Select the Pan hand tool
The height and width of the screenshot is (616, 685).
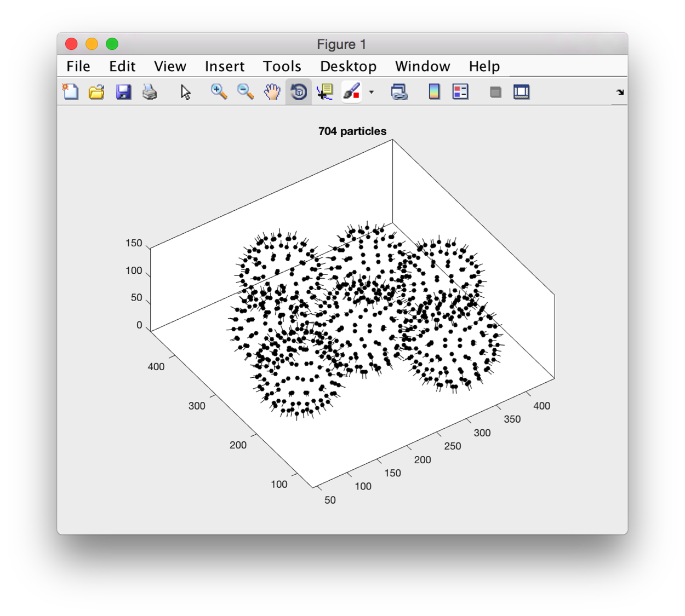tap(272, 91)
